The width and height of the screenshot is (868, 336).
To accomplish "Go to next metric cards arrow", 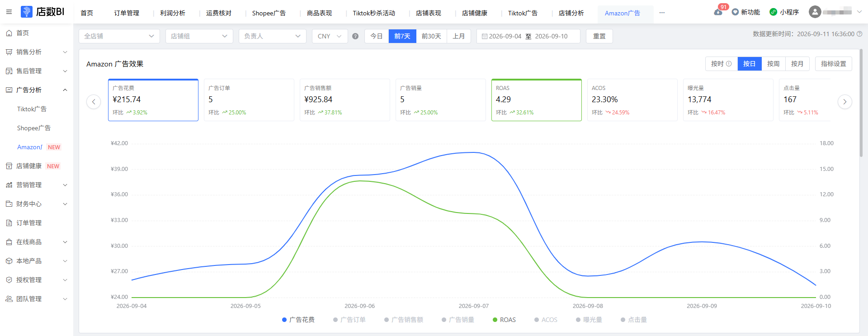I will 844,102.
